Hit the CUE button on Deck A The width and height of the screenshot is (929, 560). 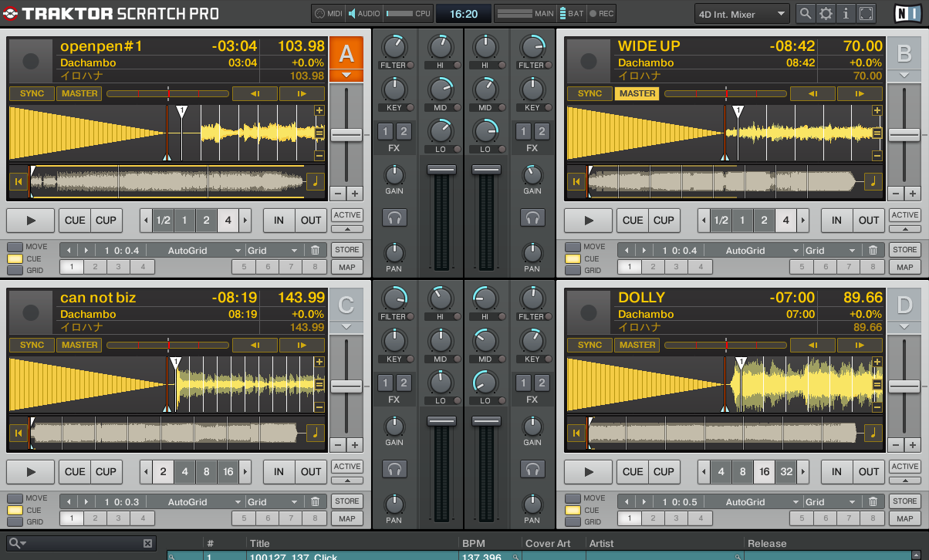click(75, 220)
